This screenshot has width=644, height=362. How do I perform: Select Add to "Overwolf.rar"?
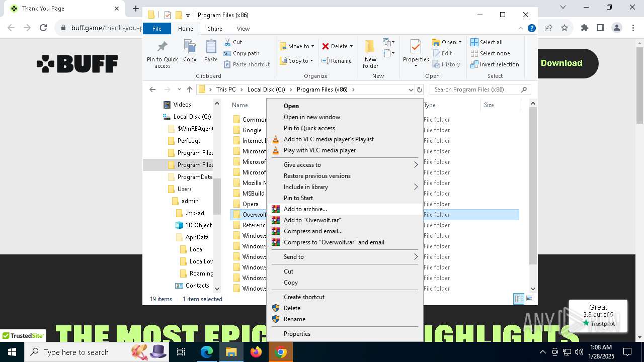(x=345, y=220)
